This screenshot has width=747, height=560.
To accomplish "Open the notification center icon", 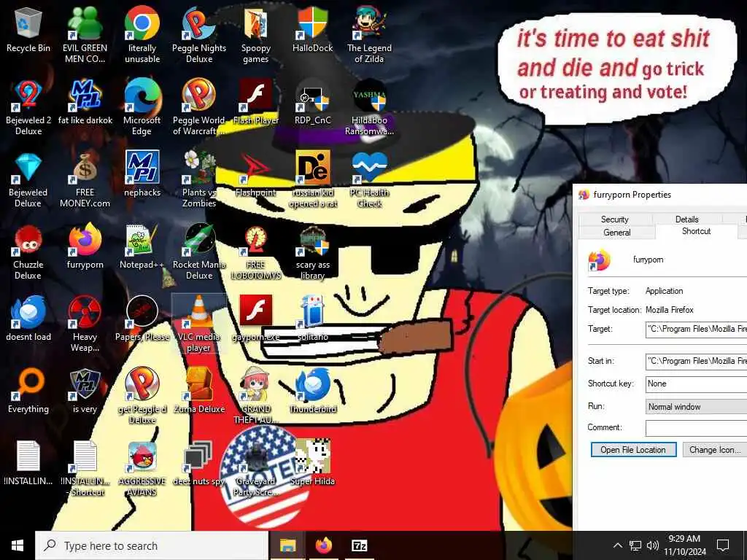I will point(723,545).
